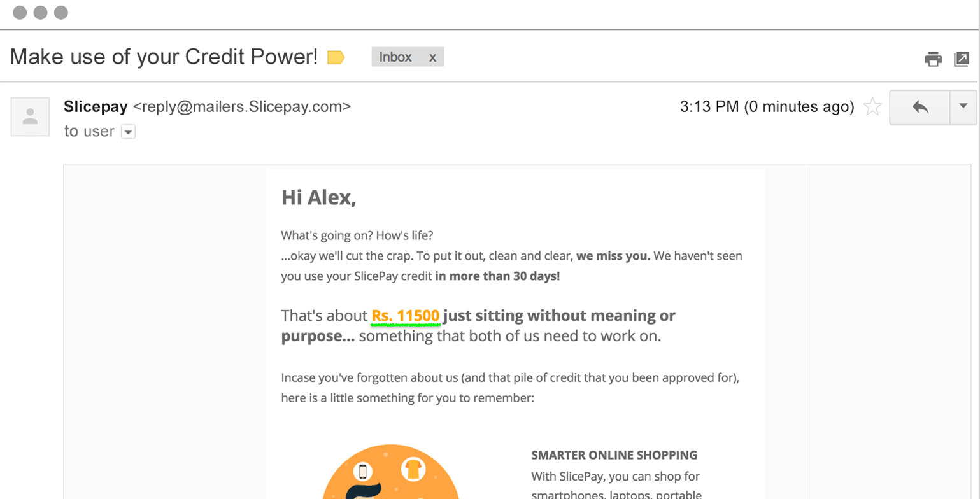Screen dimensions: 980x499
Task: Click the green maximize dot
Action: click(x=61, y=11)
